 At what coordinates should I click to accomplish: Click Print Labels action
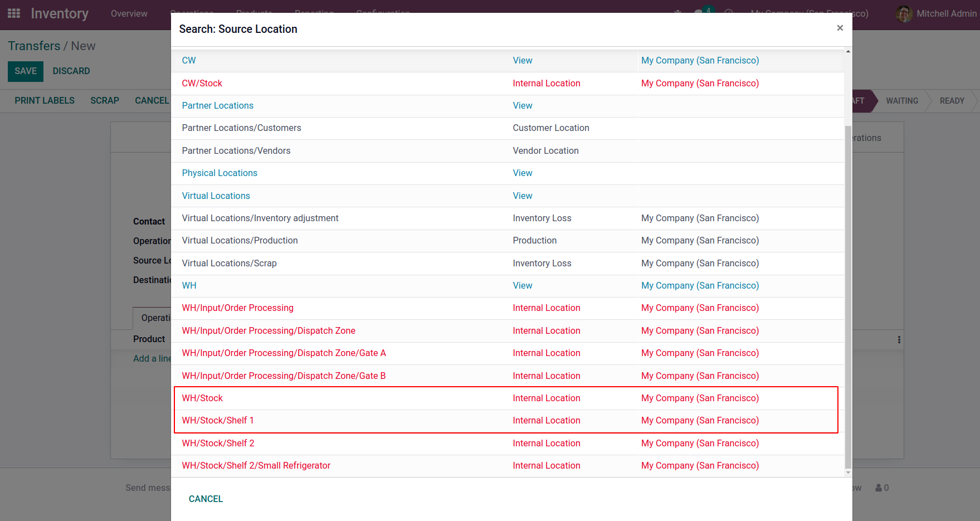click(45, 100)
